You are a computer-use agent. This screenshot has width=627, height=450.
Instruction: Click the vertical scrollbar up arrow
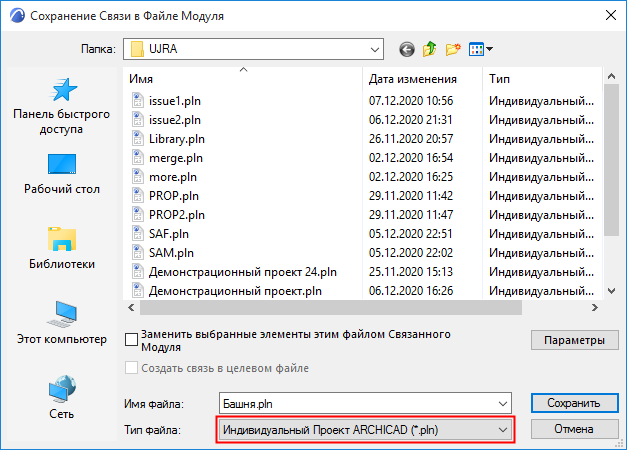[x=611, y=76]
